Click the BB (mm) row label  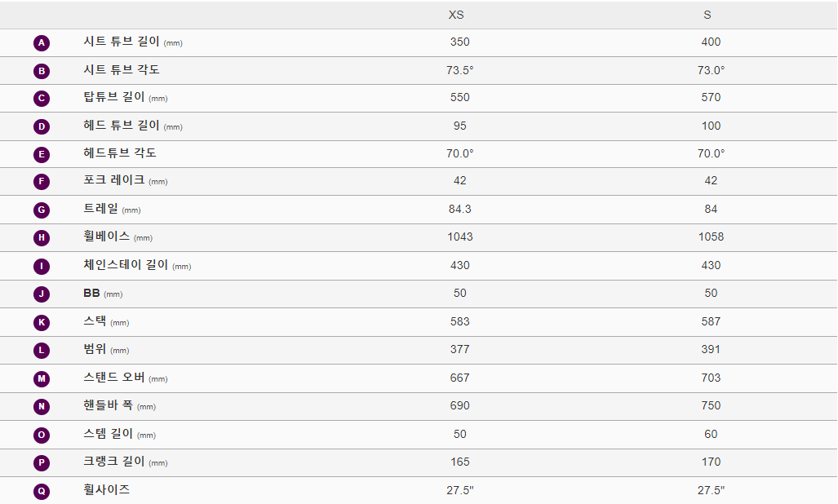pos(103,293)
